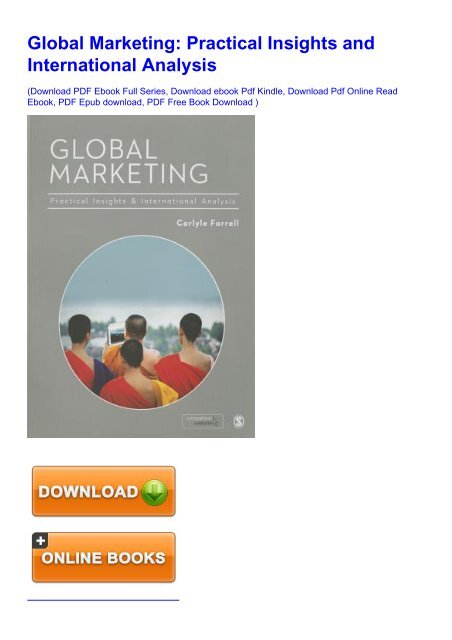452x640 pixels.
Task: Click the green down-arrow download icon
Action: click(154, 492)
